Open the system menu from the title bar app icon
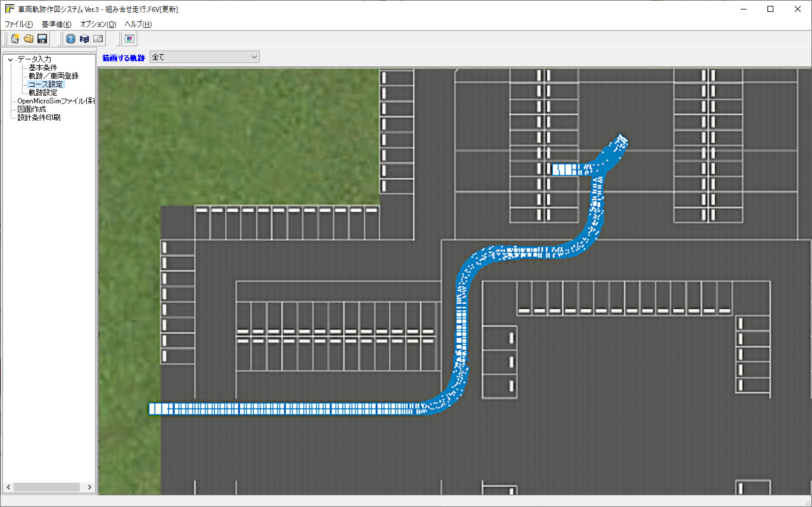Viewport: 812px width, 507px height. click(9, 9)
